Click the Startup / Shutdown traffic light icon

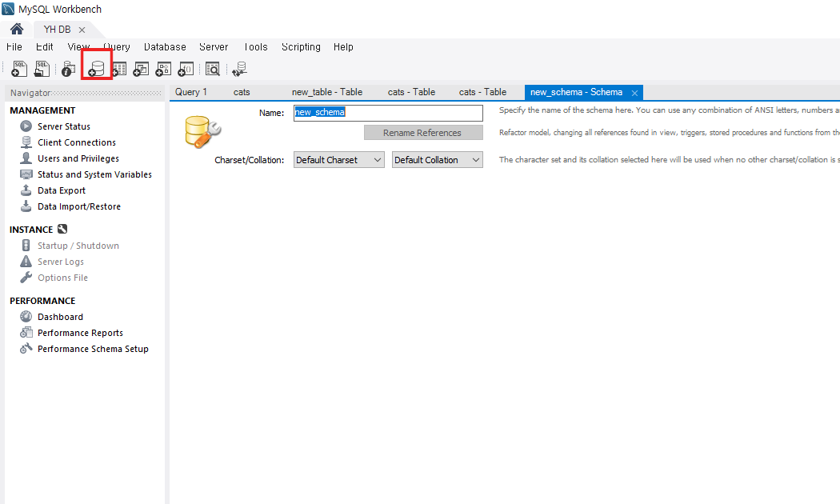pos(26,246)
